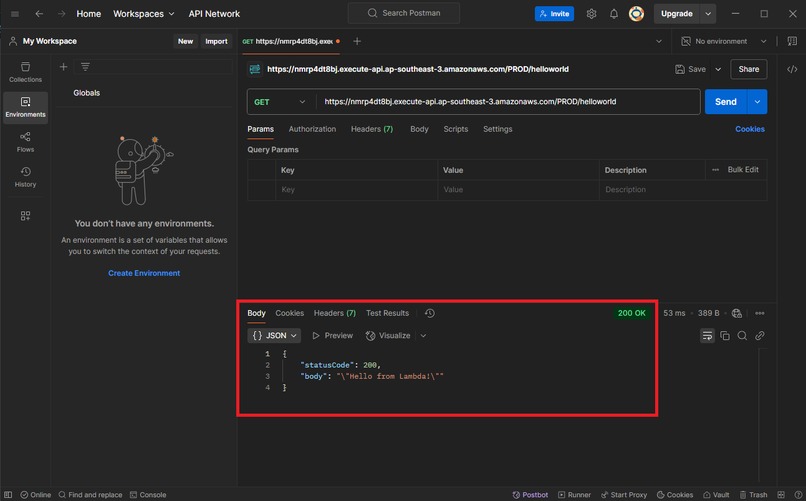Open Console in status bar
This screenshot has width=806, height=501.
coord(148,495)
